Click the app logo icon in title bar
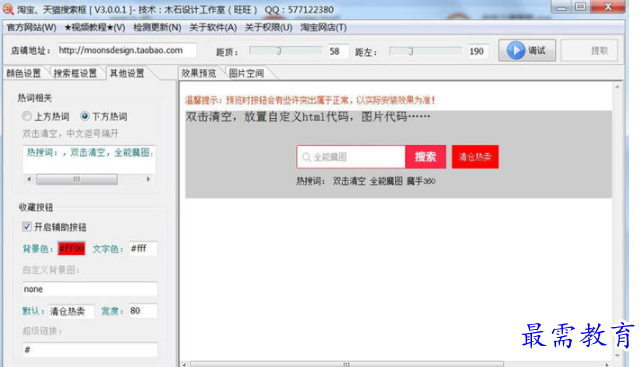Screen dimensions: 643x367 tap(8, 9)
